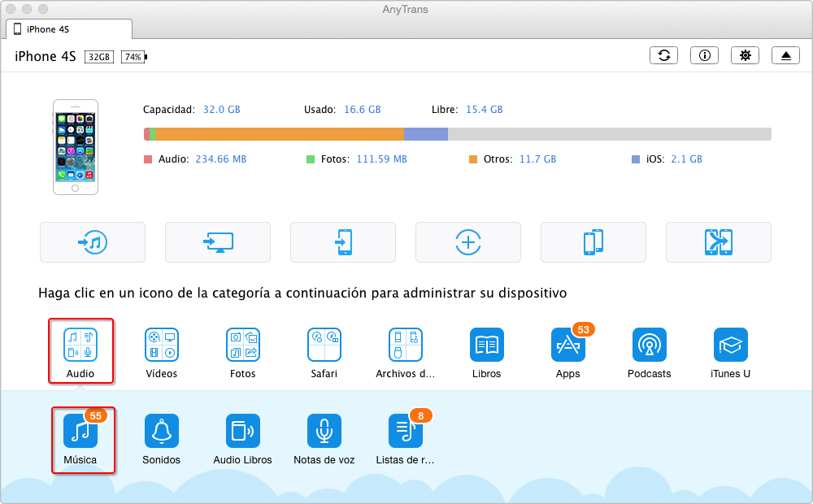813x504 pixels.
Task: Click the Otros size 11.7 GB
Action: 537,159
